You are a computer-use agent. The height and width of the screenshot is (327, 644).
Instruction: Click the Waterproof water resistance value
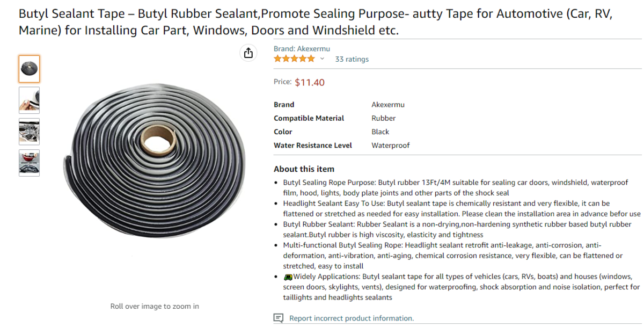coord(390,145)
